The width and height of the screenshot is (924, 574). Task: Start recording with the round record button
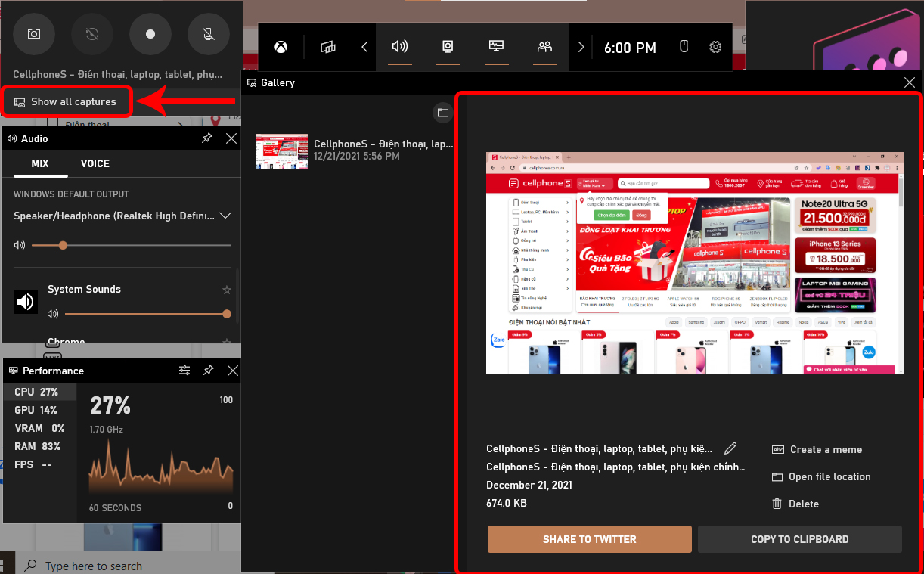[x=150, y=34]
